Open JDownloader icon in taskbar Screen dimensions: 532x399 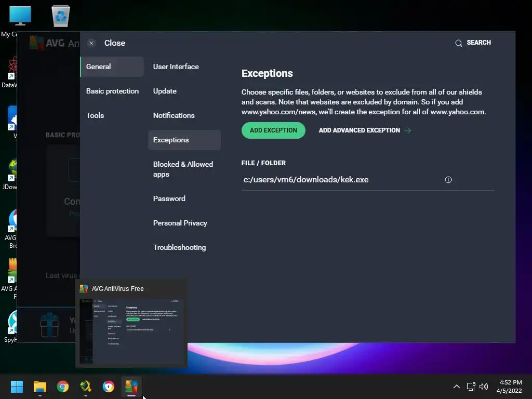click(86, 387)
